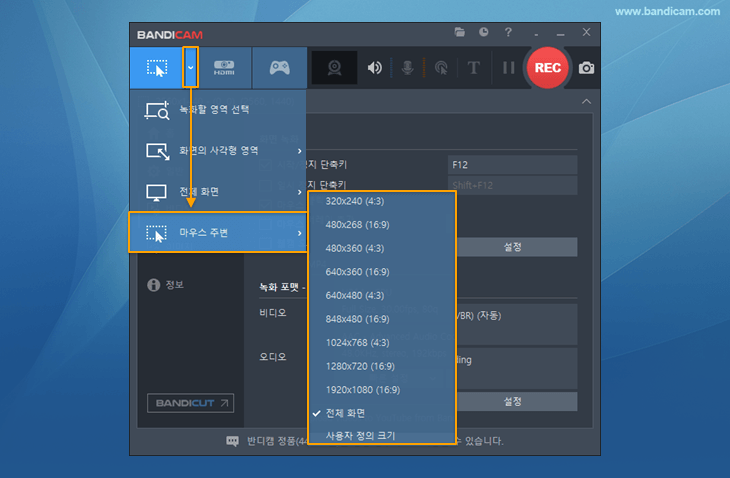This screenshot has width=730, height=478.
Task: Click the lower 설정 button under format
Action: tap(517, 402)
